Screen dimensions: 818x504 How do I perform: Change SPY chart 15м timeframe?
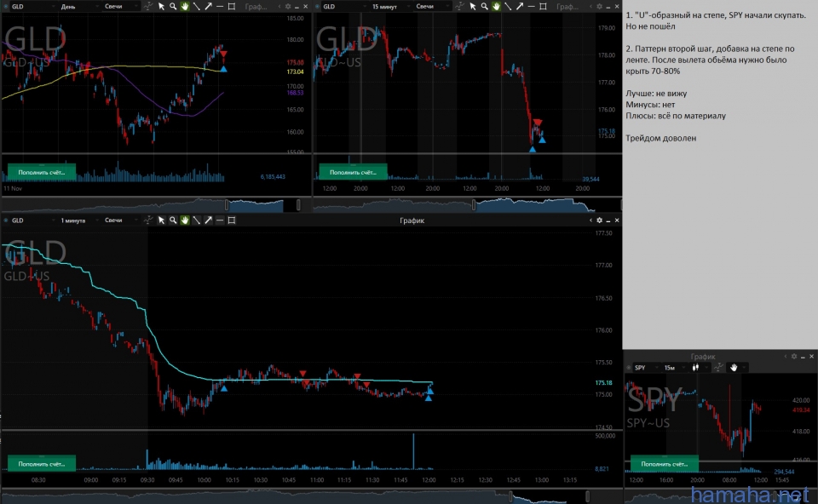(x=674, y=368)
